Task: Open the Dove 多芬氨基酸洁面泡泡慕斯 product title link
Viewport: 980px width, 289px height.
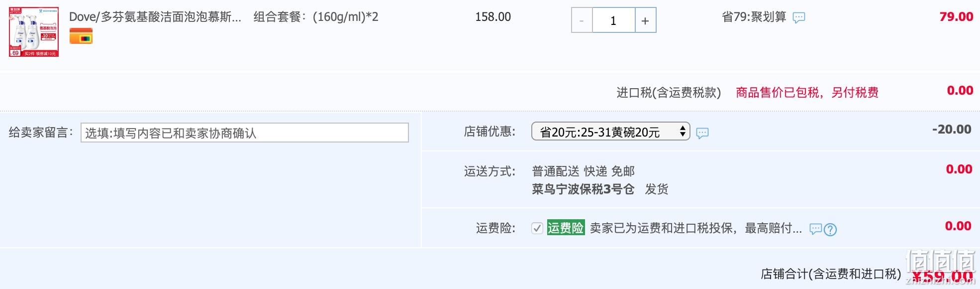Action: click(x=155, y=17)
